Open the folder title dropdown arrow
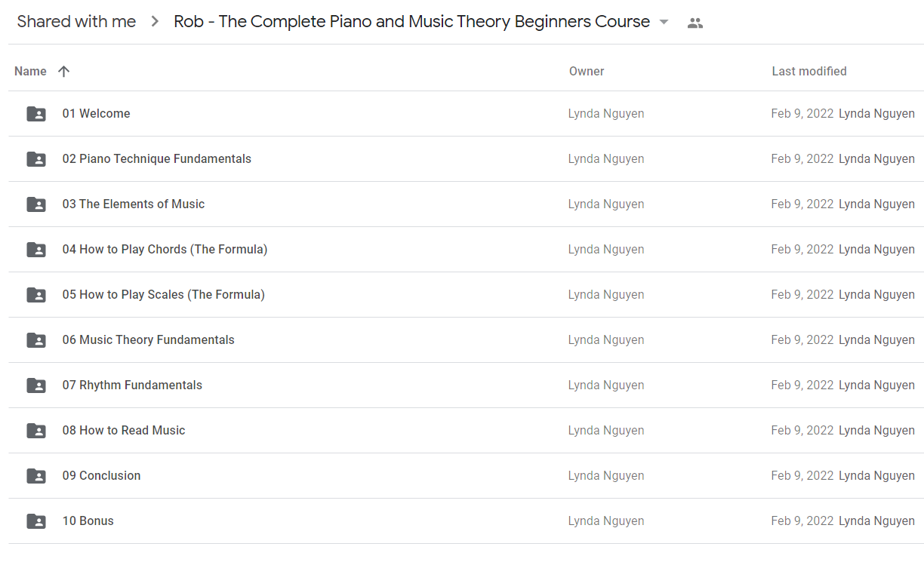924x562 pixels. 664,22
